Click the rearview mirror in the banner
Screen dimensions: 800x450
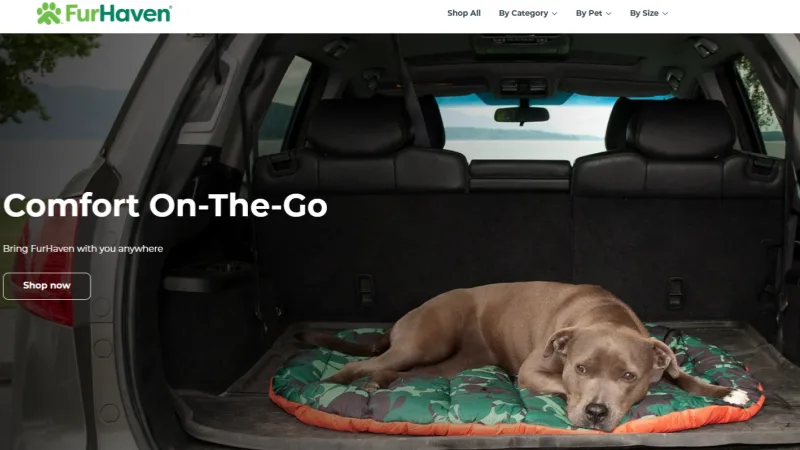point(521,114)
